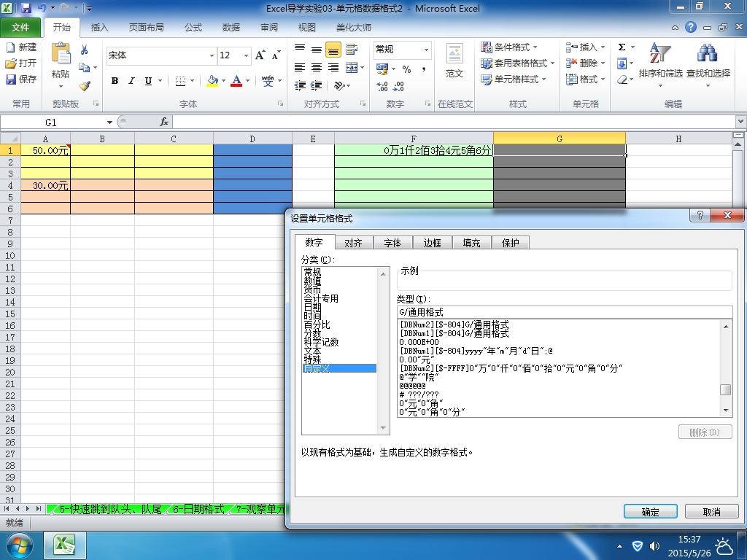
Task: Click the AutoSum sigma icon
Action: pos(622,47)
